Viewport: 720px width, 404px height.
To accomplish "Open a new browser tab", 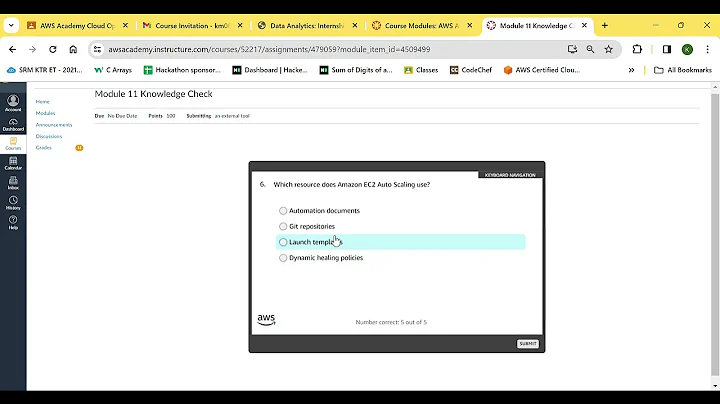I will pyautogui.click(x=605, y=26).
